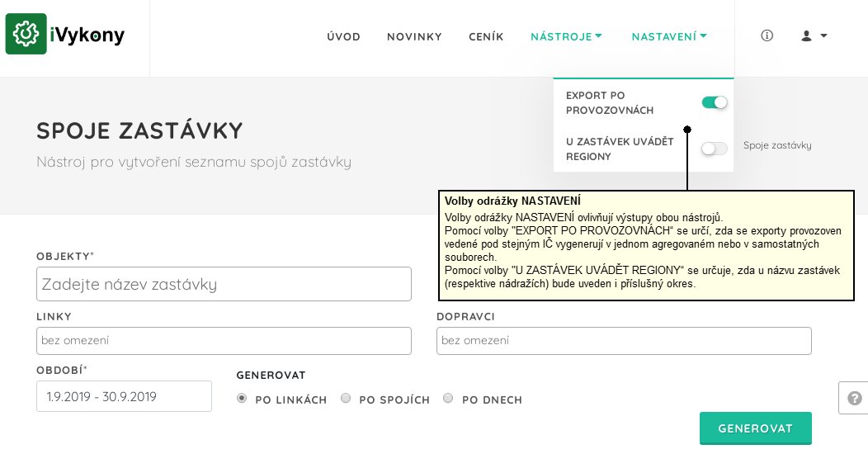Open the CENÍK menu item
This screenshot has width=868, height=454.
point(486,36)
